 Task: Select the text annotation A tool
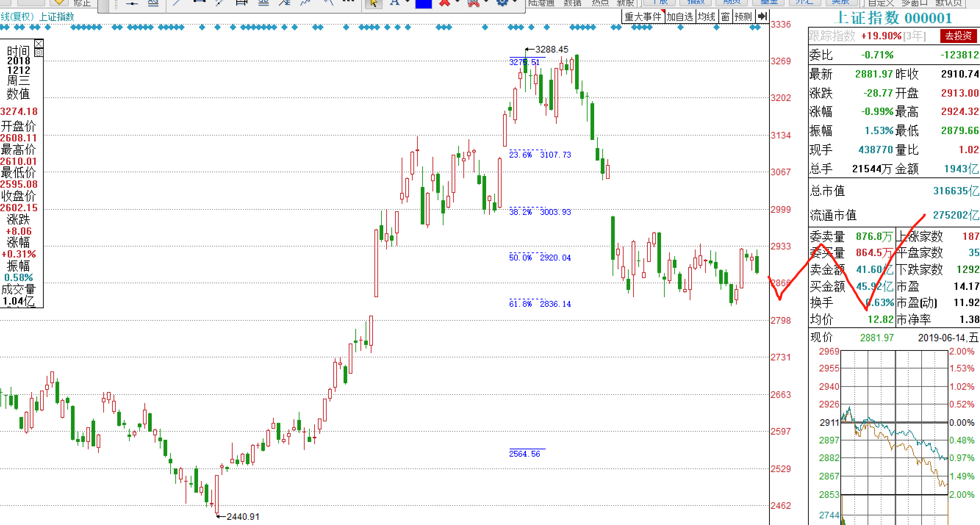pos(395,3)
